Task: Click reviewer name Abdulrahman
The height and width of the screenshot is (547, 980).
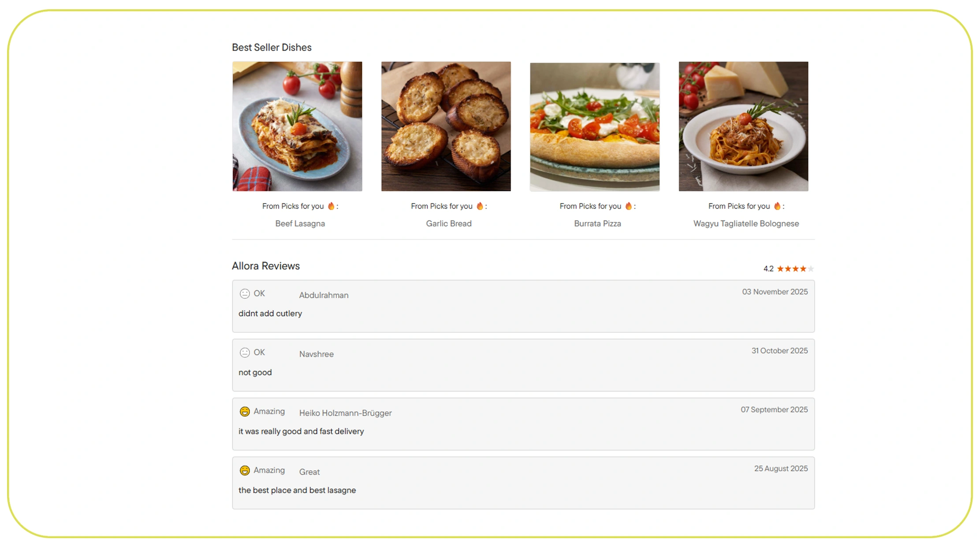Action: click(x=324, y=296)
